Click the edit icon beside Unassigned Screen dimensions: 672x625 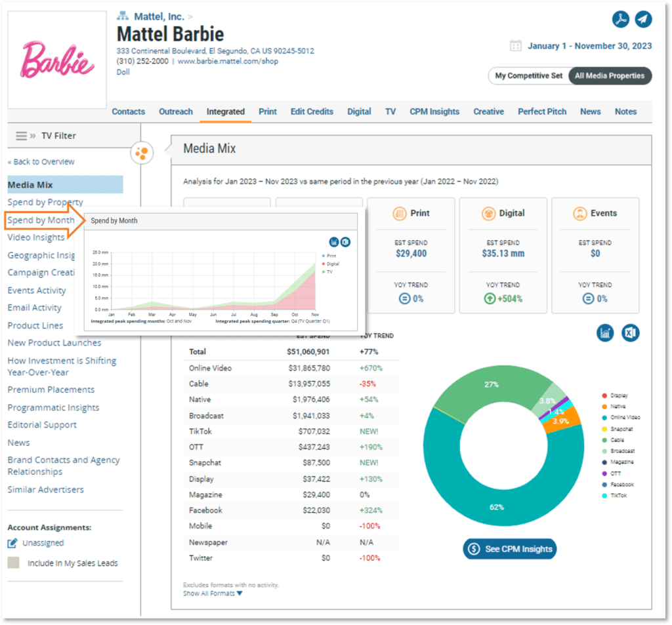12,543
